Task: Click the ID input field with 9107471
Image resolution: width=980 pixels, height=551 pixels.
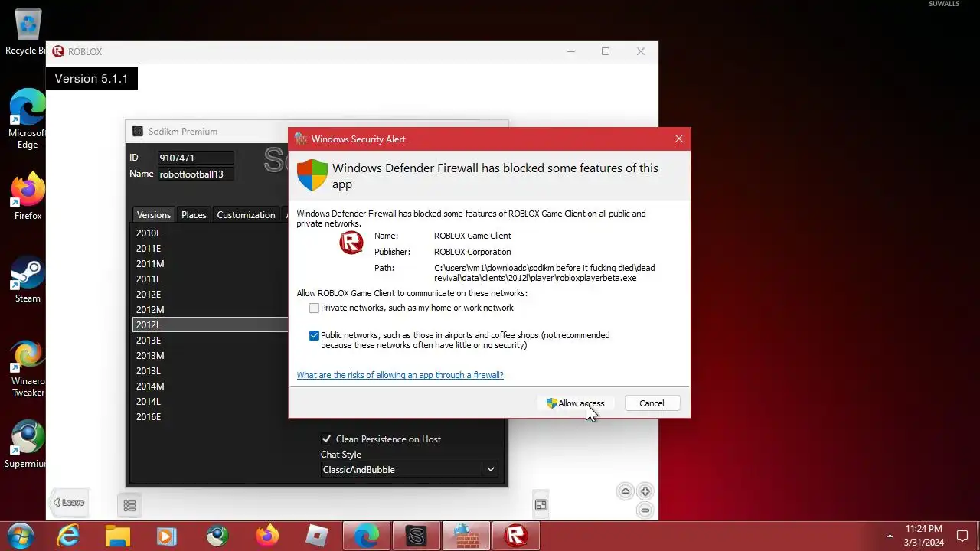Action: (x=195, y=158)
